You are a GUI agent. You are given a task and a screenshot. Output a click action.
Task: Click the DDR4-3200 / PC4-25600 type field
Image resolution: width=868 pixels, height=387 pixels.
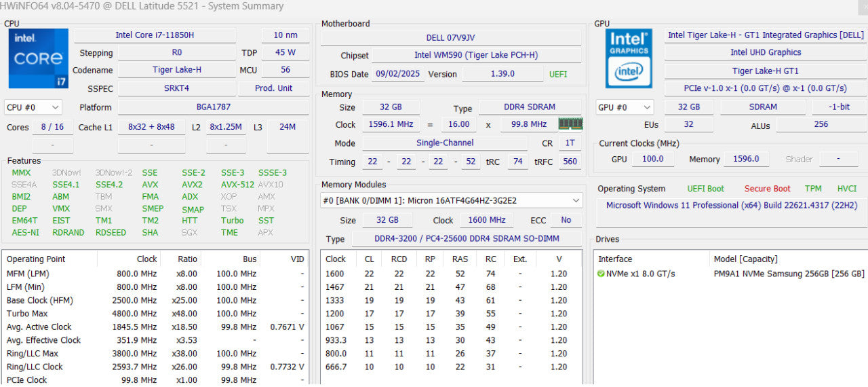tap(465, 239)
